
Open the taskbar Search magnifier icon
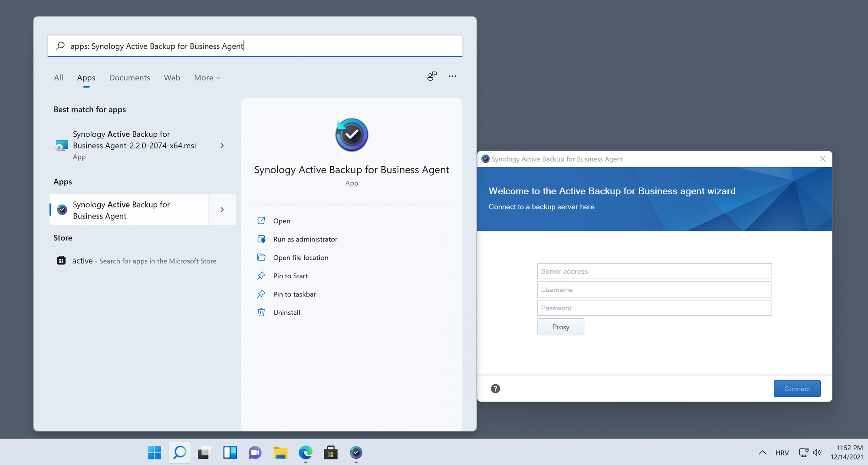click(x=180, y=453)
